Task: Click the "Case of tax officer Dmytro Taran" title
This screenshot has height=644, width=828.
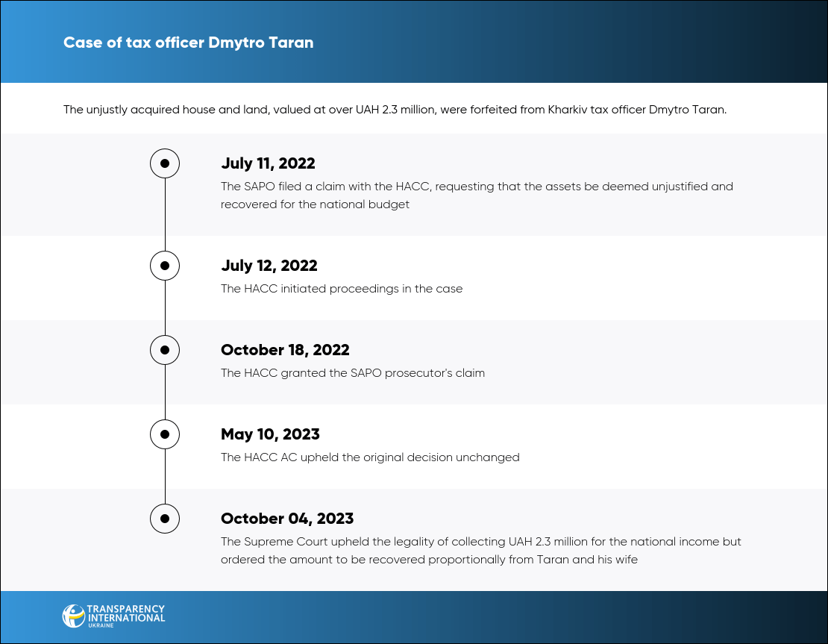Action: (x=188, y=43)
